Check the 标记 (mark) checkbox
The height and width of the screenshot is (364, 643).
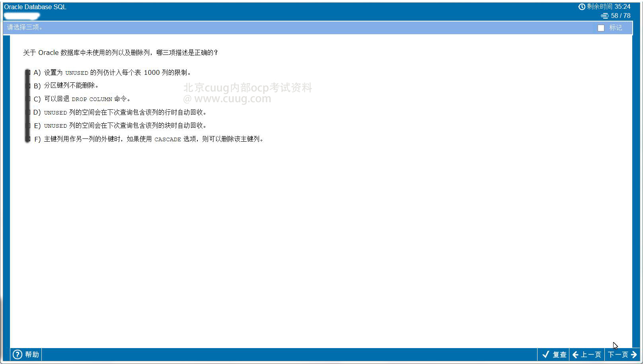(601, 28)
